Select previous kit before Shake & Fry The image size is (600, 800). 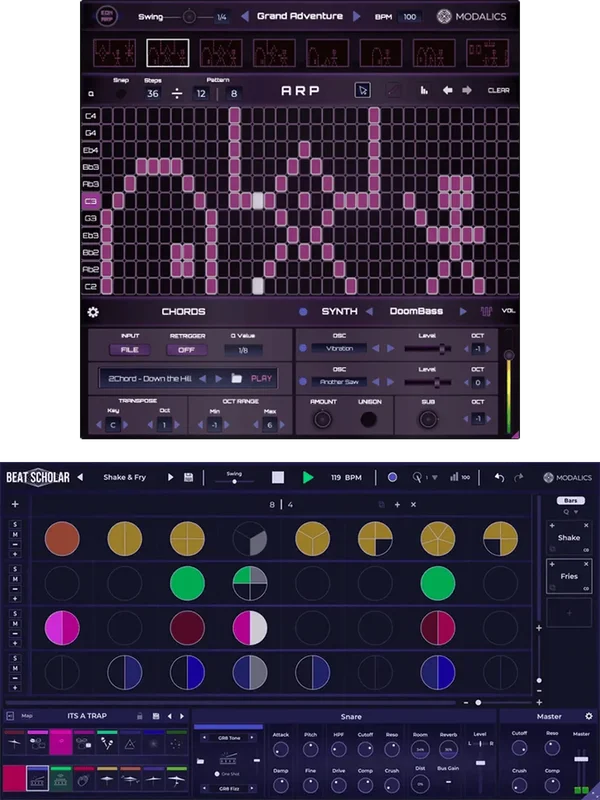pyautogui.click(x=80, y=478)
